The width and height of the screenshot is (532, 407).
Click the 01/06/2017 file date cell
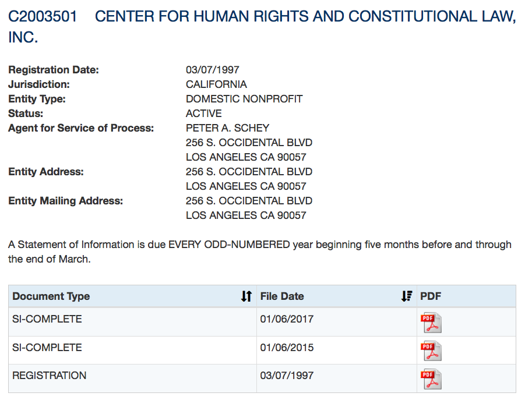click(x=287, y=319)
